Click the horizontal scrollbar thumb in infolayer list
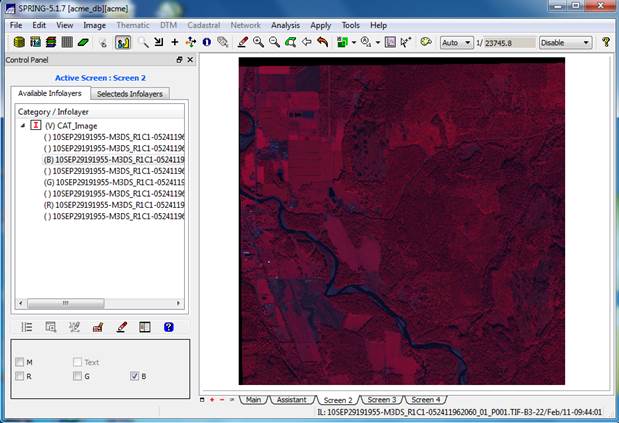619x423 pixels. click(66, 303)
